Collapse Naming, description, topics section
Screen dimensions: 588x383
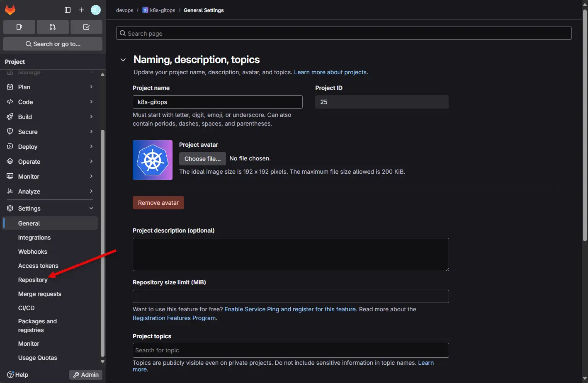pos(123,60)
